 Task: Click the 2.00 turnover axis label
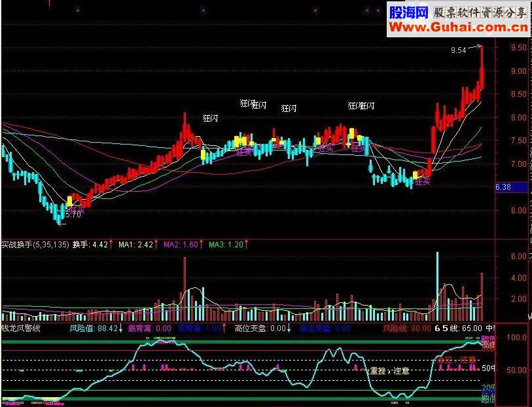519,299
